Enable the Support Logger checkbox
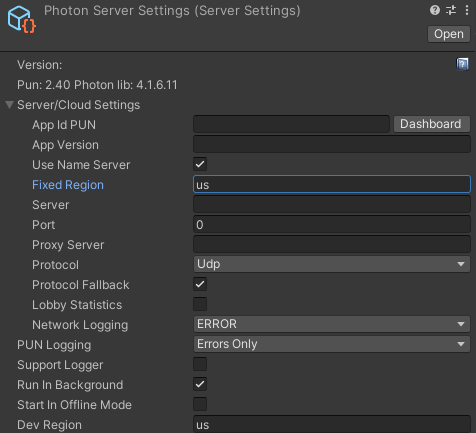Viewport: 476px width, 433px height. pos(200,364)
